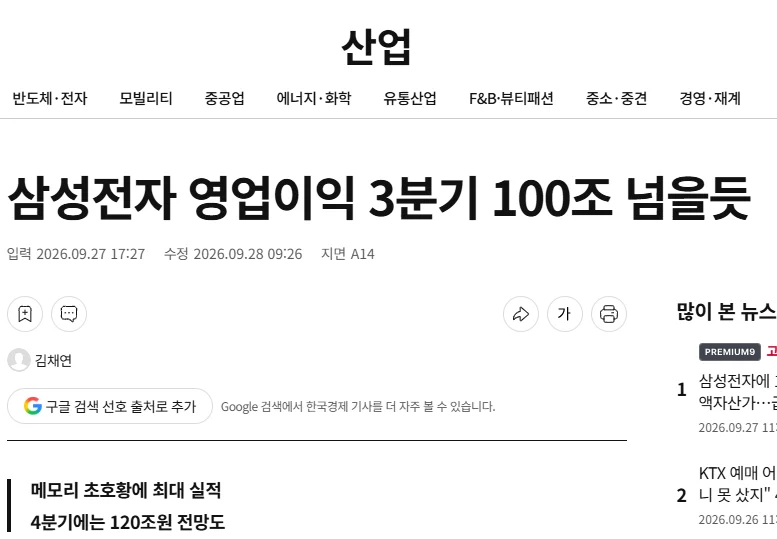
Task: Click the headline 삼성전자 영업이익 3분기 100조 넘을듯
Action: [379, 198]
